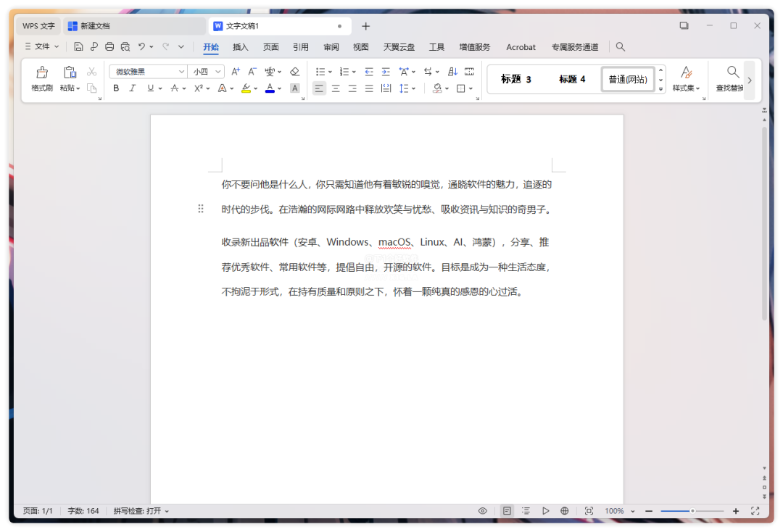Click the print icon in quick toolbar
The image size is (783, 532).
109,47
